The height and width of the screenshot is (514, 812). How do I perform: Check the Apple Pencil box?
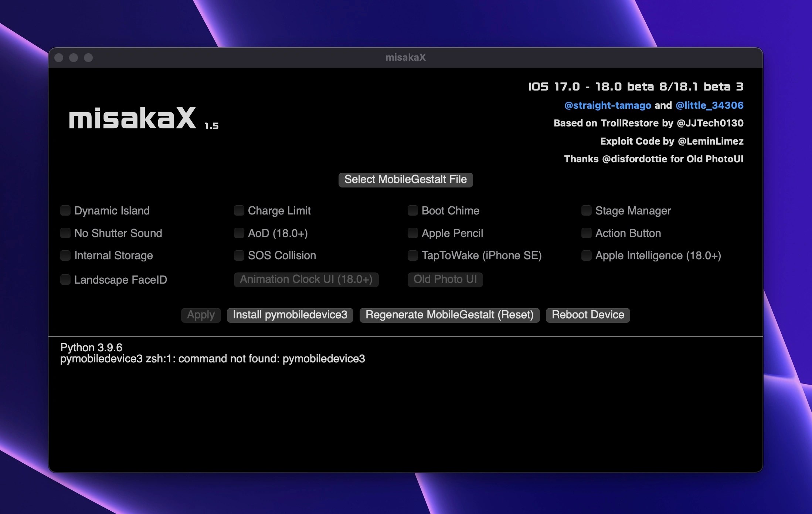pos(412,233)
